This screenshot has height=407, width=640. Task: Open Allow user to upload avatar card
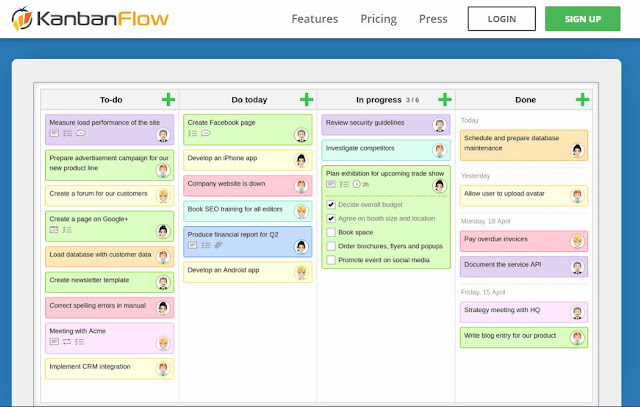[524, 196]
